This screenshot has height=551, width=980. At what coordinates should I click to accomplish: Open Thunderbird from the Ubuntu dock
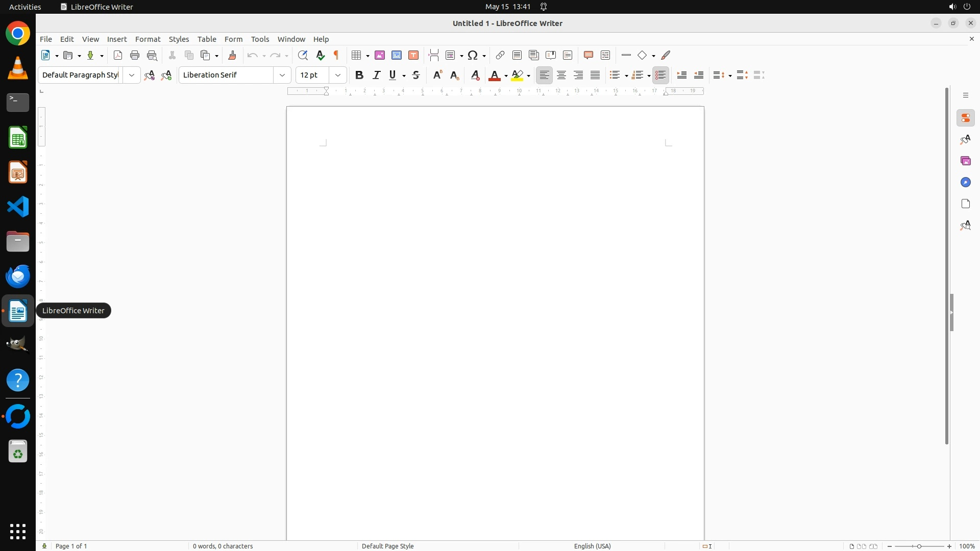point(18,277)
